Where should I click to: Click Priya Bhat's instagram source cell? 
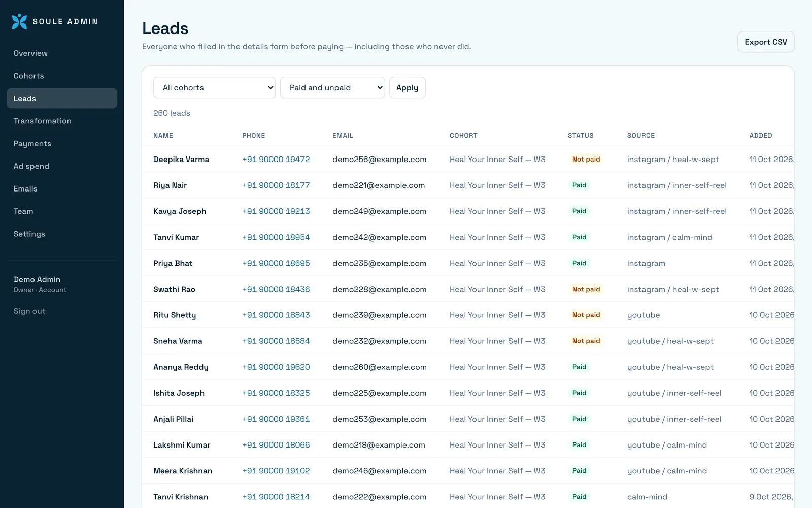[x=646, y=263]
